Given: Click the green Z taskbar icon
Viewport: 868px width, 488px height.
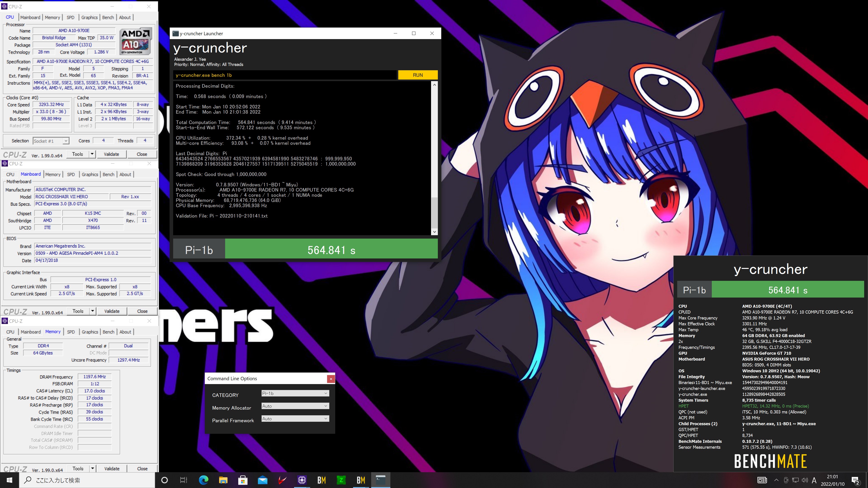Looking at the screenshot, I should (x=341, y=480).
